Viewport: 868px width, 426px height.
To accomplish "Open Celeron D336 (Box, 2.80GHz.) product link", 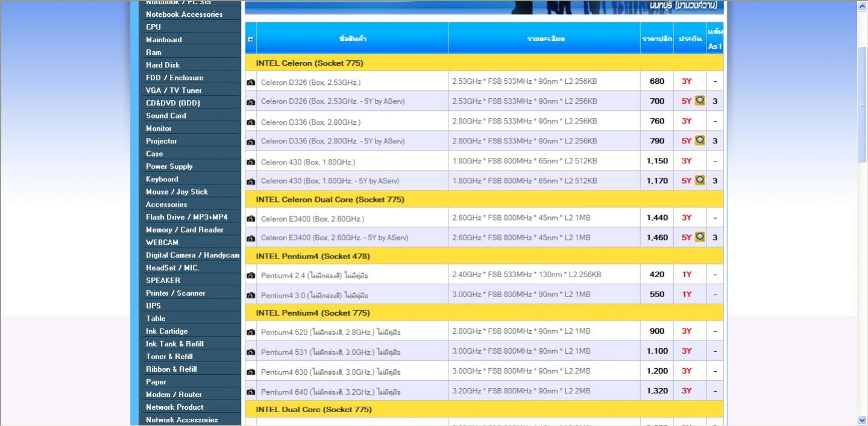I will click(x=310, y=122).
